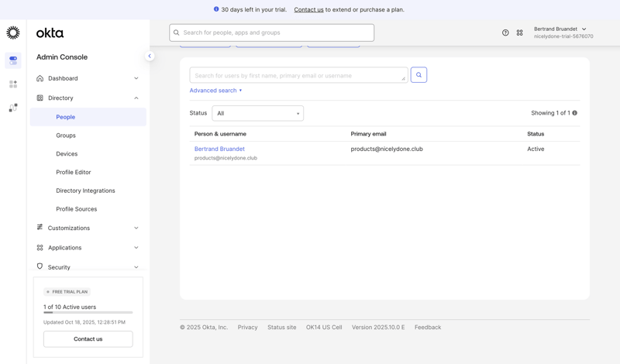The image size is (620, 364).
Task: Click the Okta sunburst logo icon
Action: point(13,33)
